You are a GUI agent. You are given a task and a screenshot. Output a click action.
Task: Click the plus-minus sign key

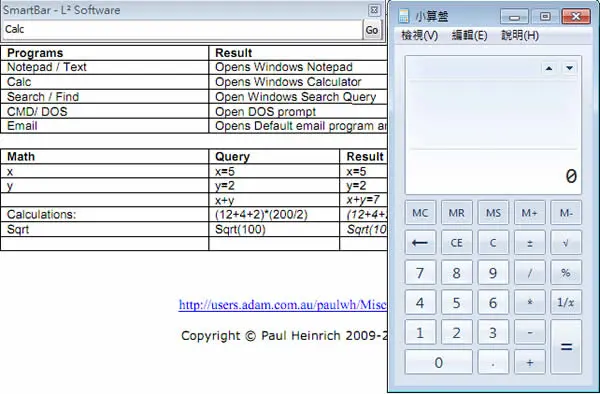click(529, 243)
